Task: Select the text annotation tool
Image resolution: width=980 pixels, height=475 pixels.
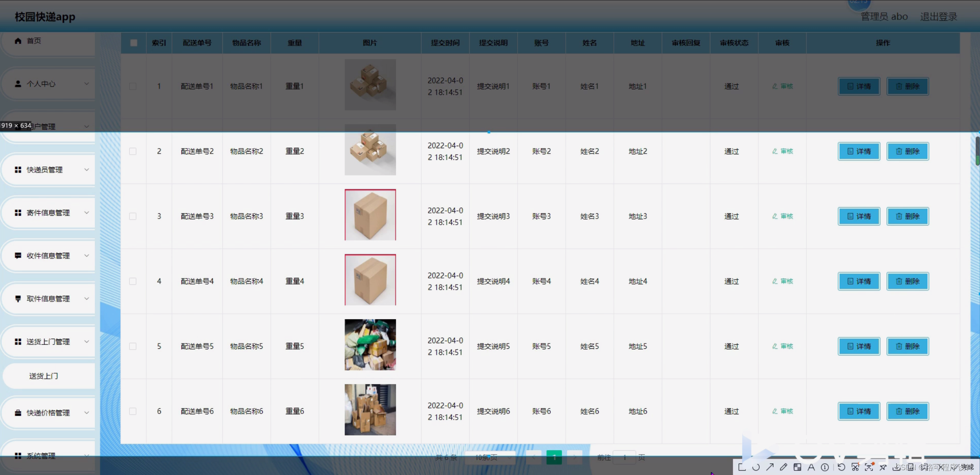Action: point(812,467)
